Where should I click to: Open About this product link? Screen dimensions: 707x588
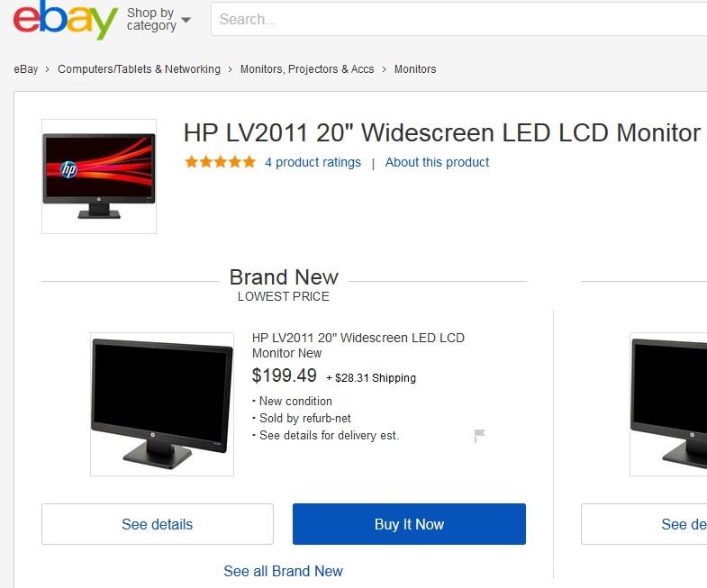[x=437, y=162]
